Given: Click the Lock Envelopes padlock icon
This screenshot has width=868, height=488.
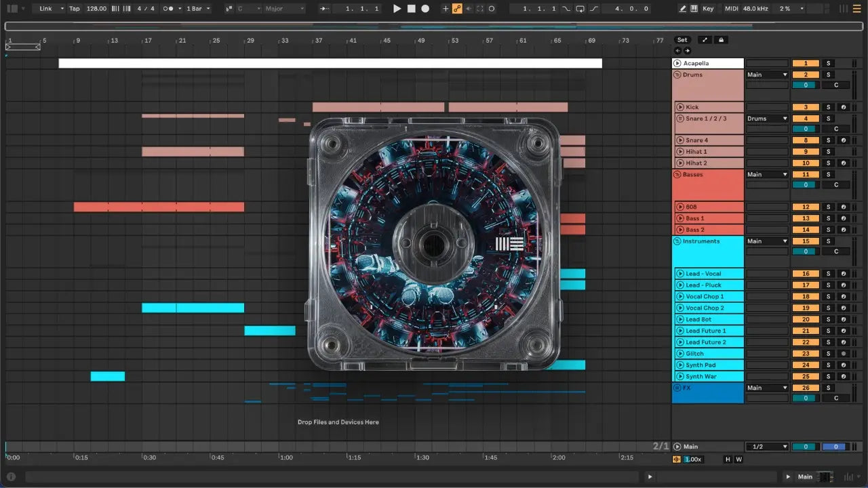Looking at the screenshot, I should 722,40.
